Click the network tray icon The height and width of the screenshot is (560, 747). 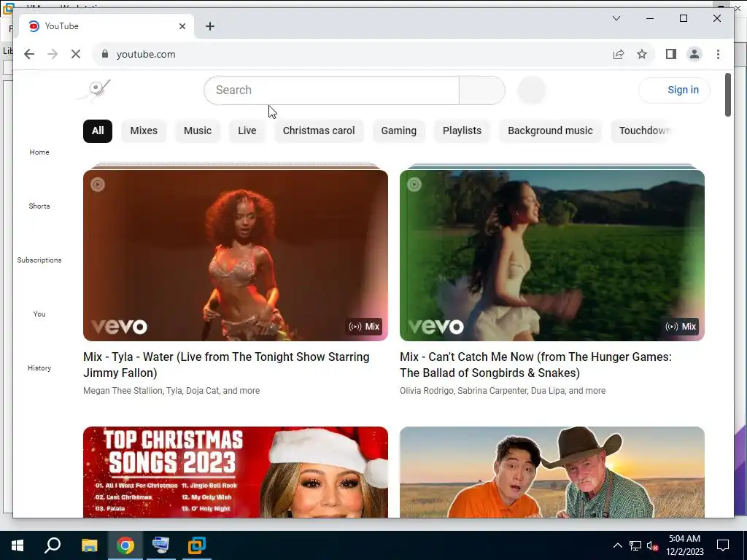pos(635,545)
